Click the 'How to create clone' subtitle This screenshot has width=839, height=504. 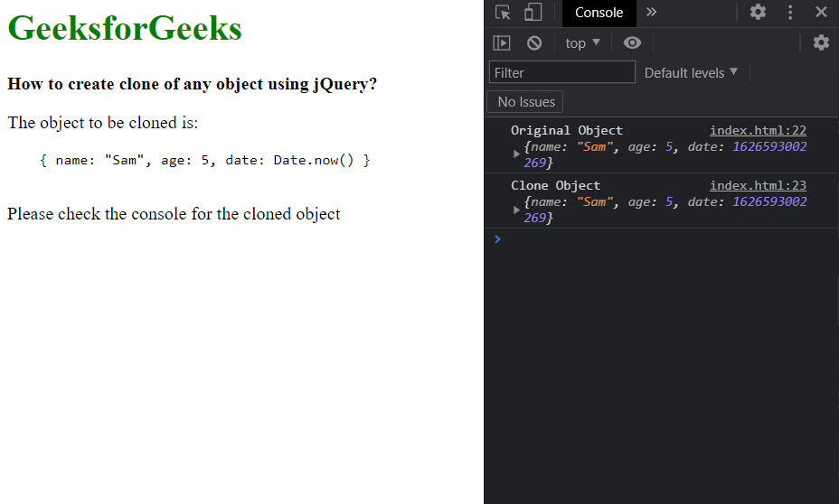(x=192, y=84)
